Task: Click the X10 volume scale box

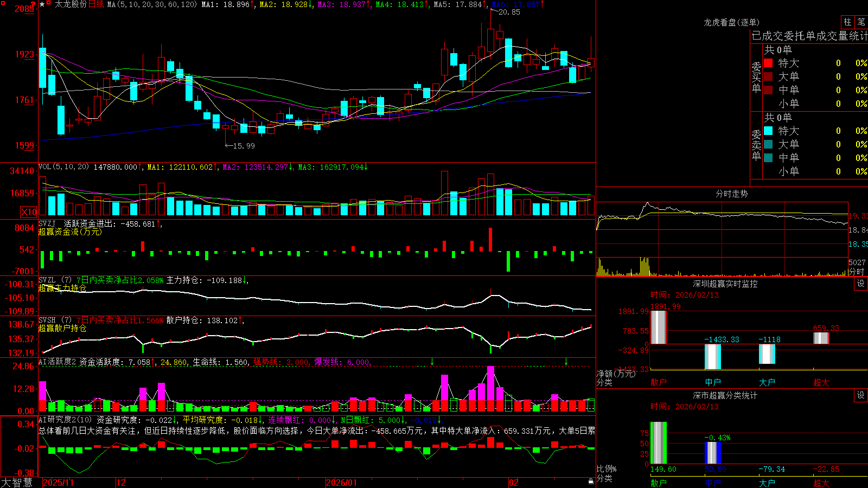Action: tap(29, 212)
